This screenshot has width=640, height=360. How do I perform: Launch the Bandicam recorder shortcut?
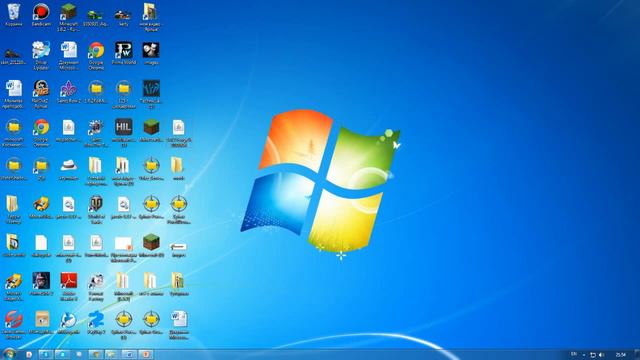pos(41,12)
